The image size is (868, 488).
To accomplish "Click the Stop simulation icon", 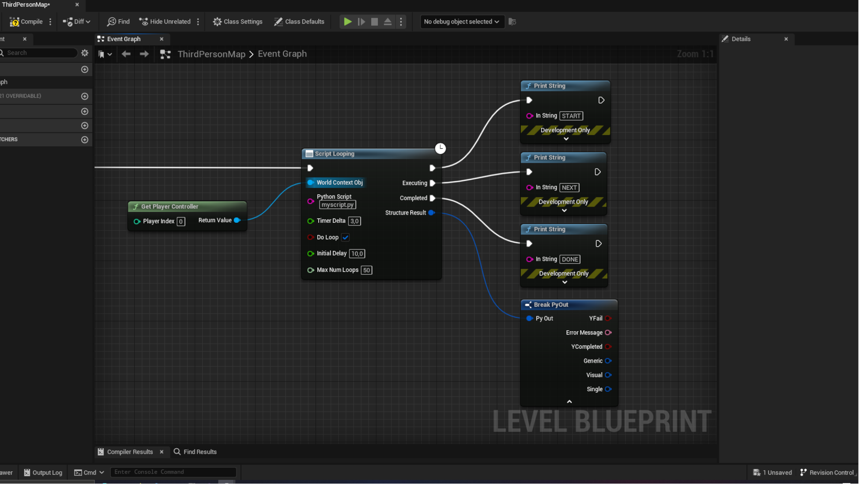I will 374,22.
